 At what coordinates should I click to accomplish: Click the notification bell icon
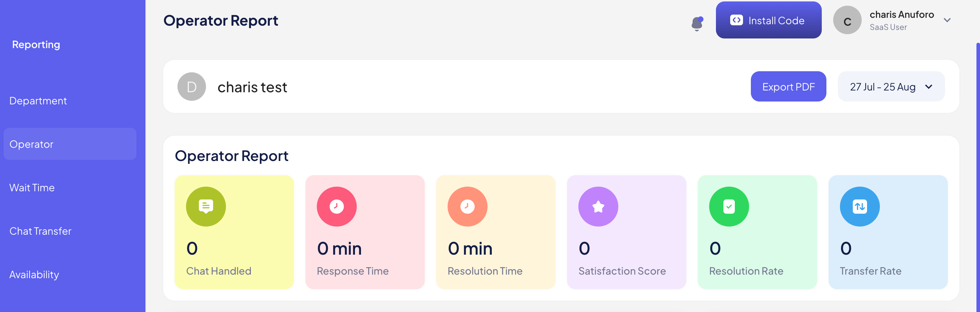[x=697, y=23]
